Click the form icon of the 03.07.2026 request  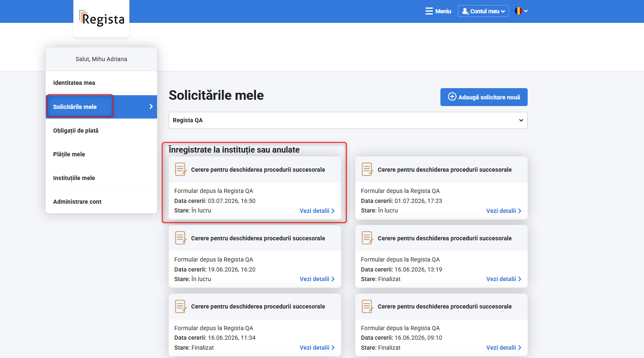point(181,169)
